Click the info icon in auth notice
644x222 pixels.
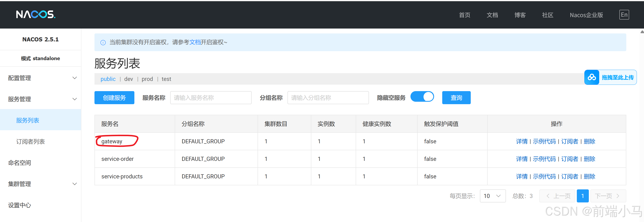tap(103, 43)
